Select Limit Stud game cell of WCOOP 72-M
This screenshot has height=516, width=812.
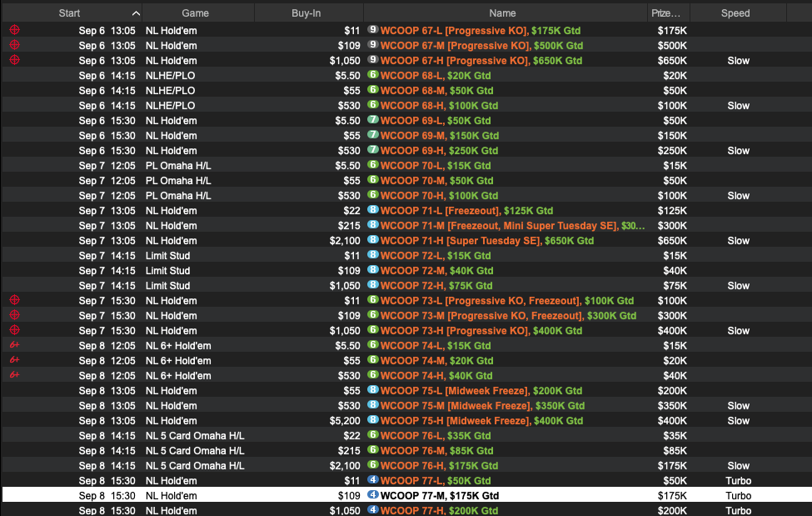click(167, 271)
